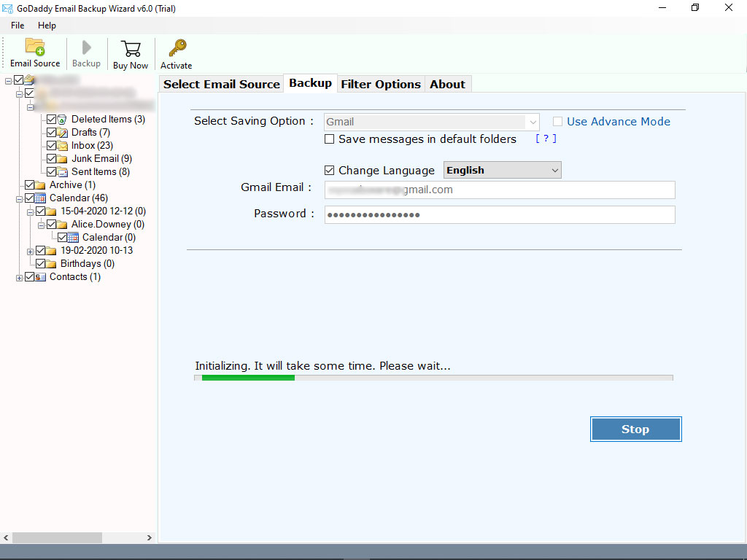
Task: Open the English language dropdown
Action: tap(502, 170)
